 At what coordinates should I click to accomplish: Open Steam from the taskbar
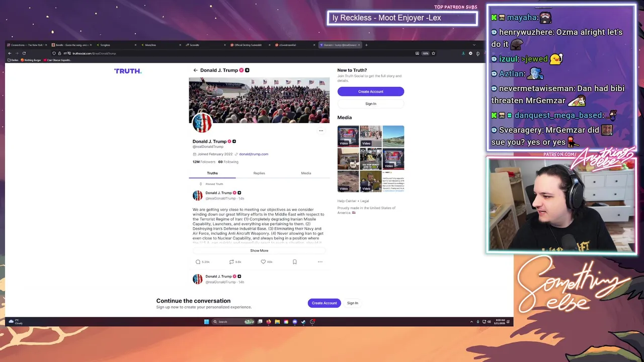pos(303,322)
